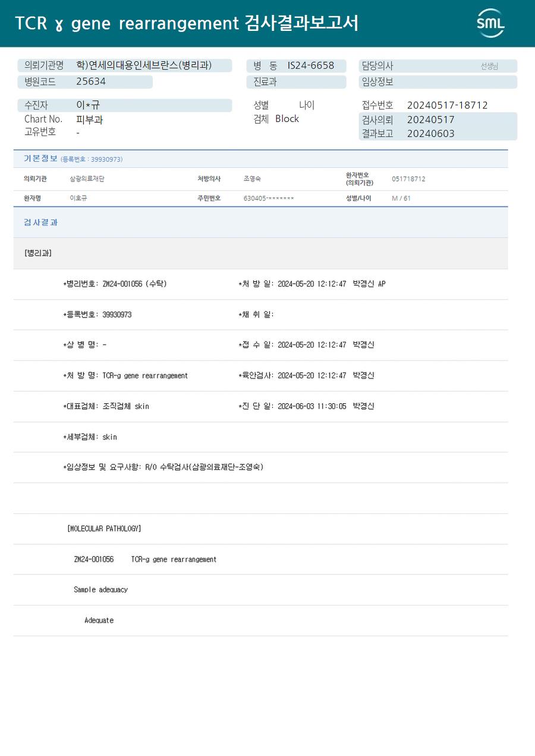Select '*처 방 명: TCR-g gene rearrangement'
Screen dimensions: 535x756
(125, 376)
